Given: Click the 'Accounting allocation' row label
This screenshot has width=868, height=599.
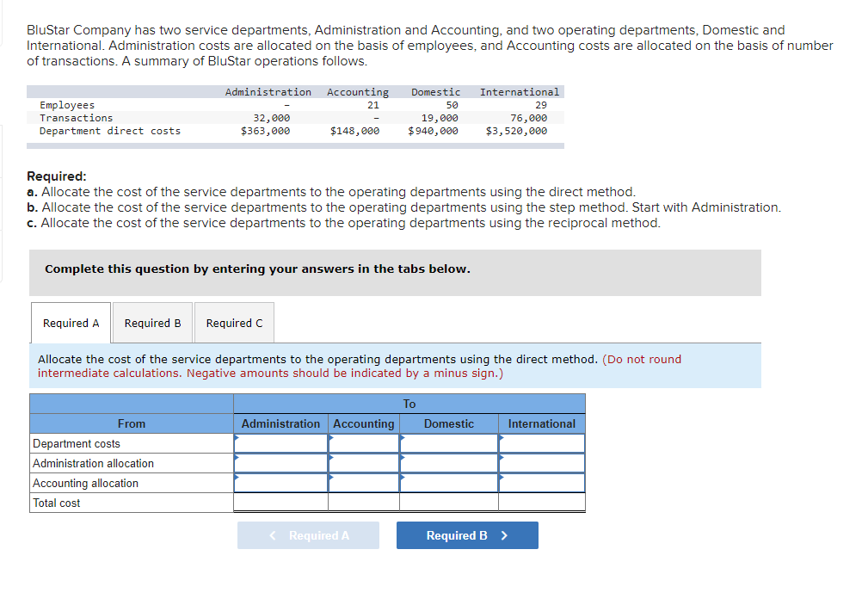Looking at the screenshot, I should (85, 484).
